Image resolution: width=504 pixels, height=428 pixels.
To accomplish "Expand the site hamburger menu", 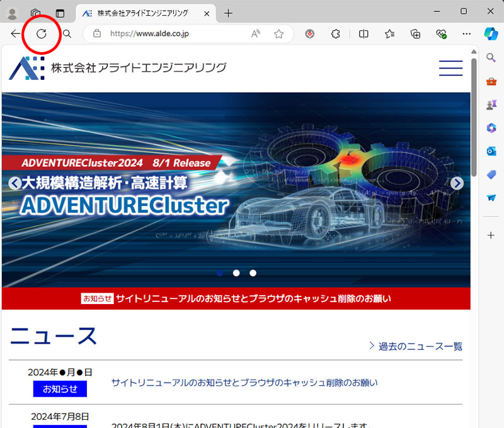I will pyautogui.click(x=450, y=68).
